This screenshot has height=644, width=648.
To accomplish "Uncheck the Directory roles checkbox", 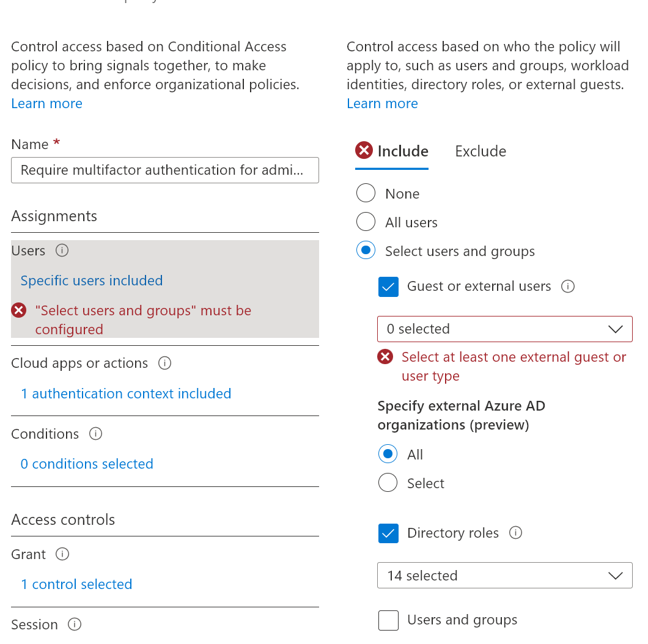I will (388, 533).
